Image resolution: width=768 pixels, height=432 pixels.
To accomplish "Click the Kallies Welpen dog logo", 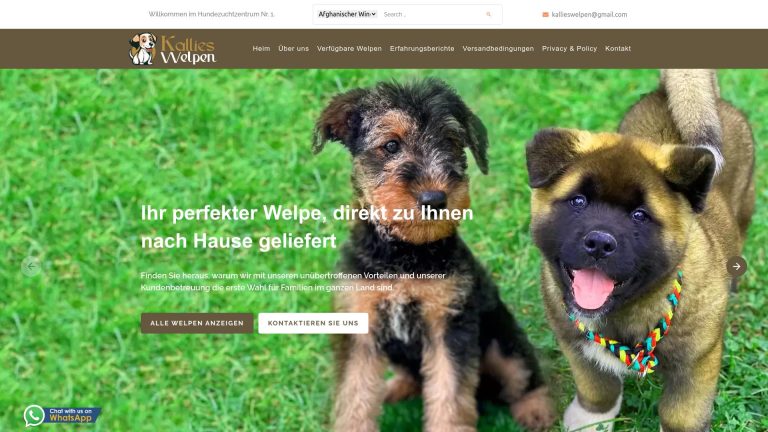I will 172,49.
